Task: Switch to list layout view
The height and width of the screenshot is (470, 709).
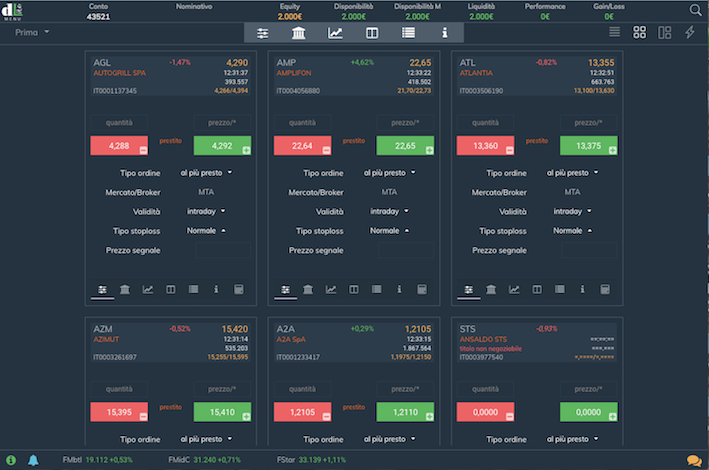Action: click(x=614, y=32)
